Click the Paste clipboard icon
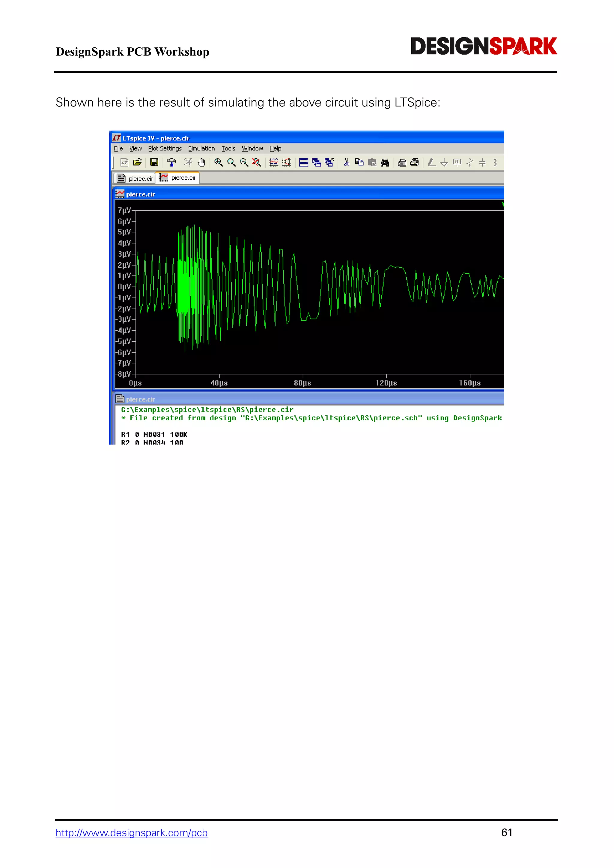The image size is (614, 868). coord(372,162)
